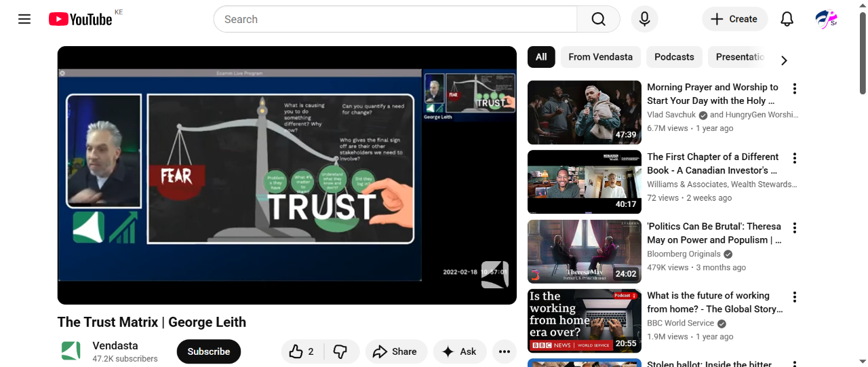868x367 pixels.
Task: Click the video player to pause
Action: [x=287, y=175]
